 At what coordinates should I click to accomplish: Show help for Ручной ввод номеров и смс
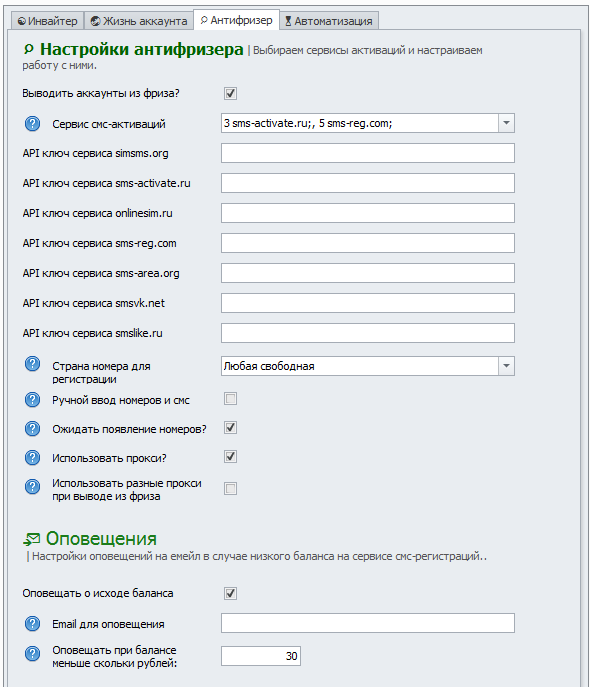tap(32, 400)
